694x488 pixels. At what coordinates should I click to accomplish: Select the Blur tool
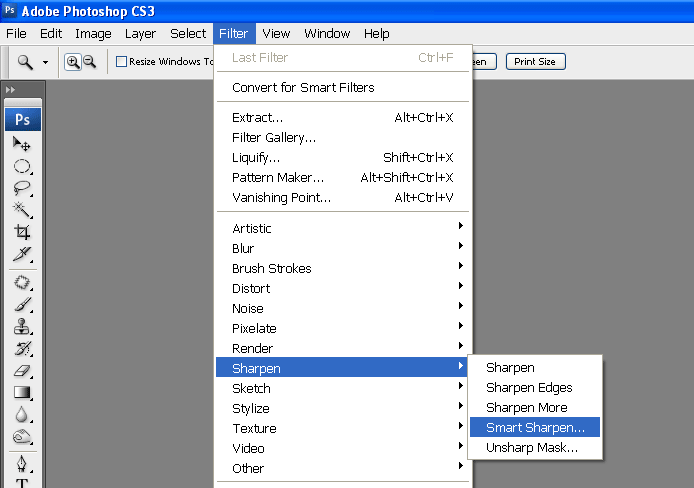[x=22, y=415]
